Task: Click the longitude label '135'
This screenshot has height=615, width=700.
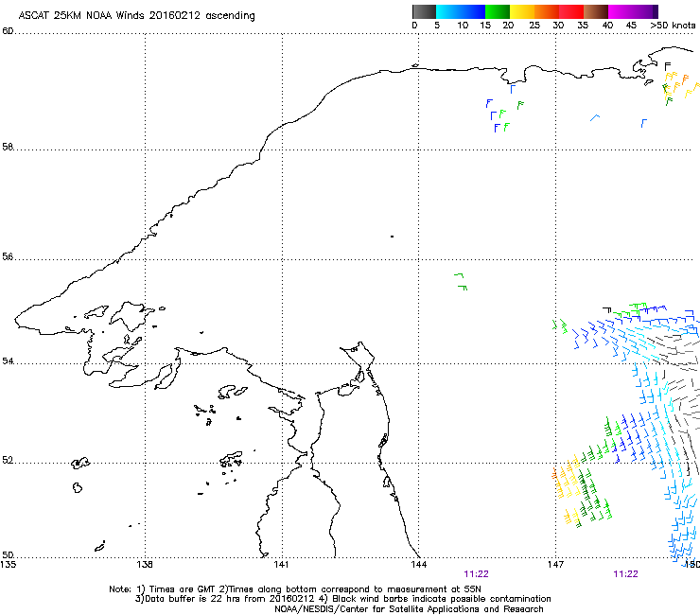Action: click(9, 565)
